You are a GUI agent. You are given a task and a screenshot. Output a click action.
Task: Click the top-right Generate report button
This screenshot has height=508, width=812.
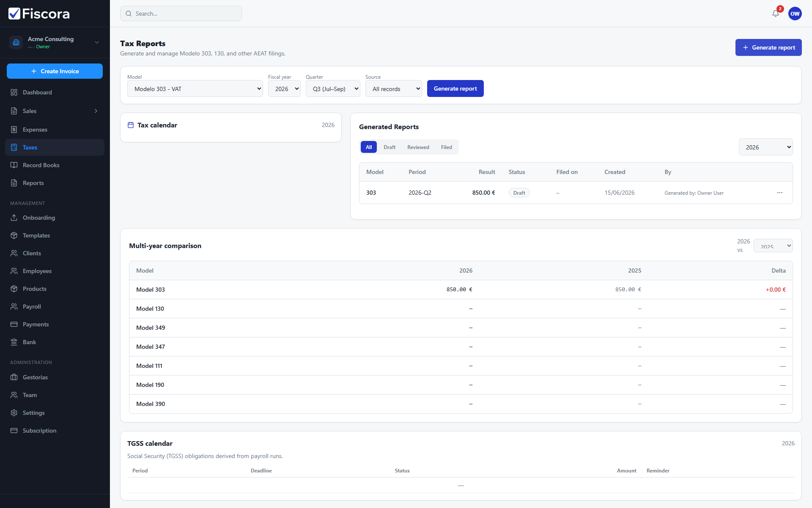pos(768,47)
